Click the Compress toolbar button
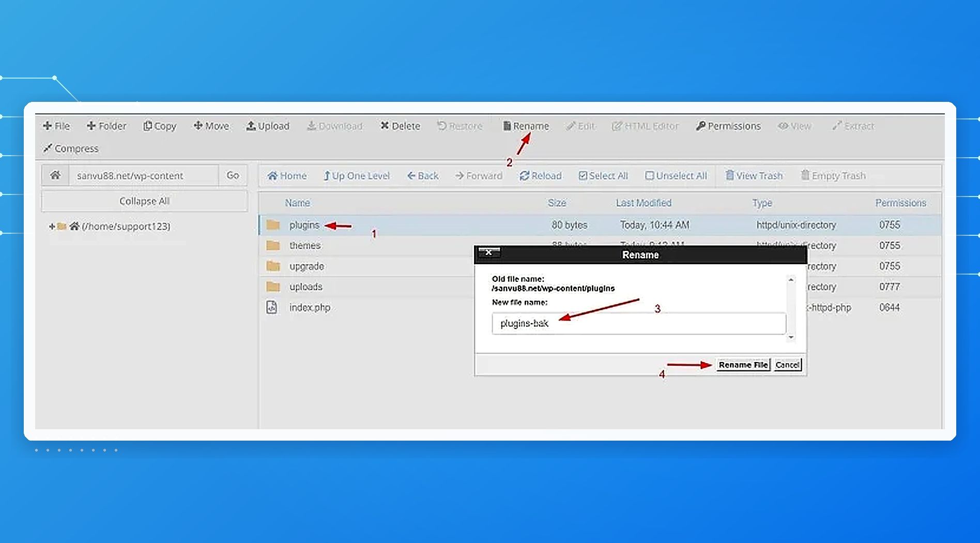Screen dimensions: 980x543 tap(71, 148)
